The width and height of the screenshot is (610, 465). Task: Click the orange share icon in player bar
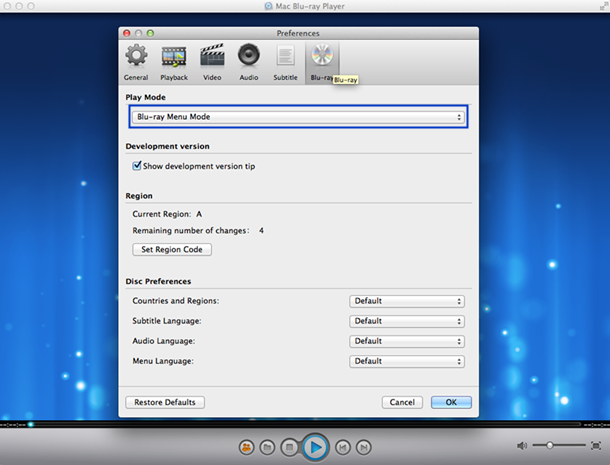[x=247, y=447]
